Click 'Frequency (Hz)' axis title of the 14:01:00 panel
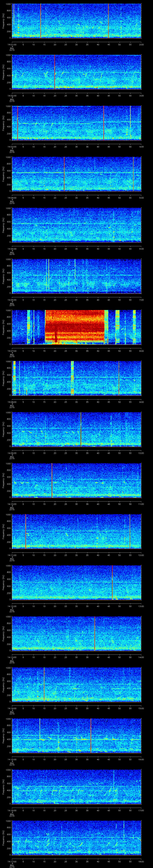This screenshot has width=153, height=868. tap(3, 21)
